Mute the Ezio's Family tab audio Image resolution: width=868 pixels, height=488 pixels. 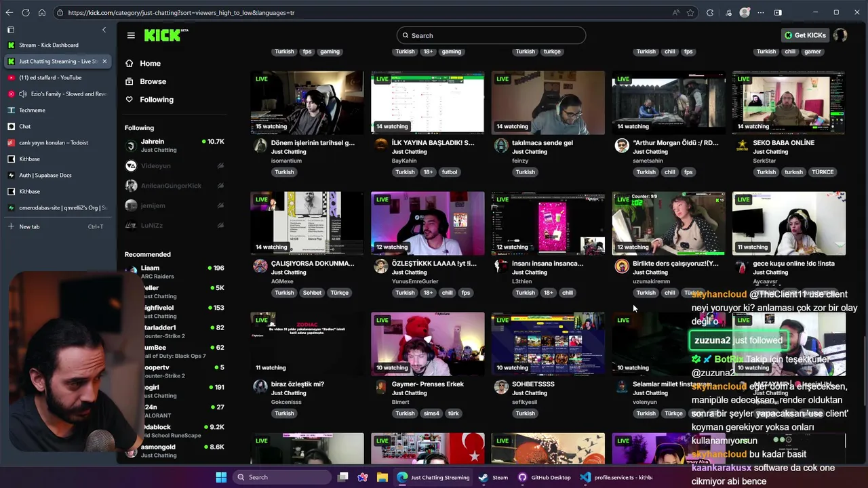(x=23, y=94)
